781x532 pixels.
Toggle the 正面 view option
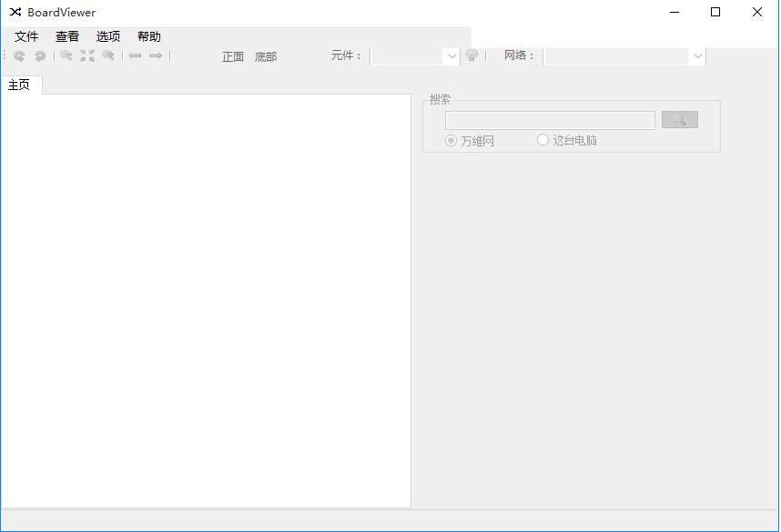233,55
